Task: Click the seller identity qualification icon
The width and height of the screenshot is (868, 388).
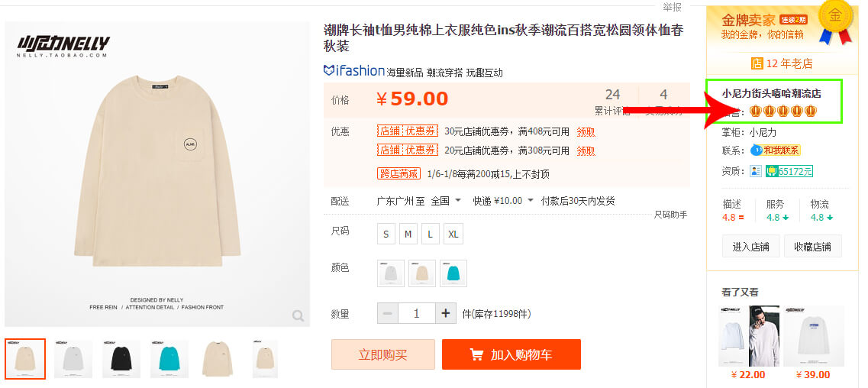Action: coord(756,171)
